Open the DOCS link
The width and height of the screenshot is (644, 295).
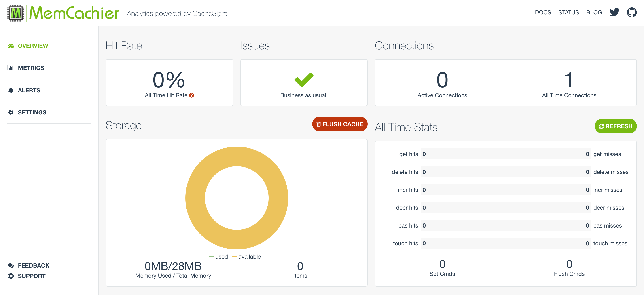543,12
